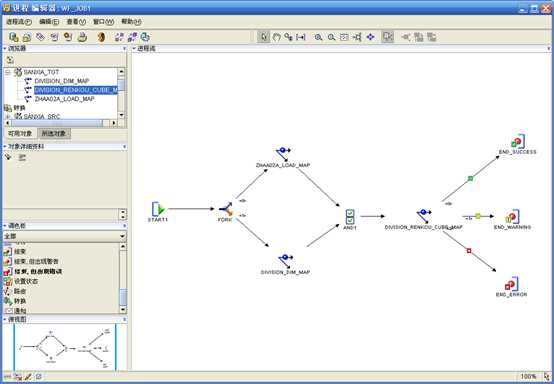Click the first magnifier zoom icon

(x=318, y=37)
